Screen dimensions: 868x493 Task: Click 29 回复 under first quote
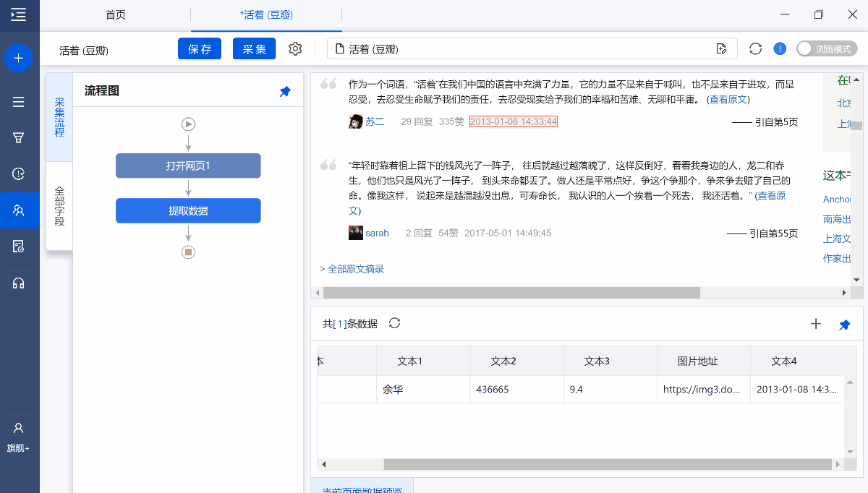[417, 121]
